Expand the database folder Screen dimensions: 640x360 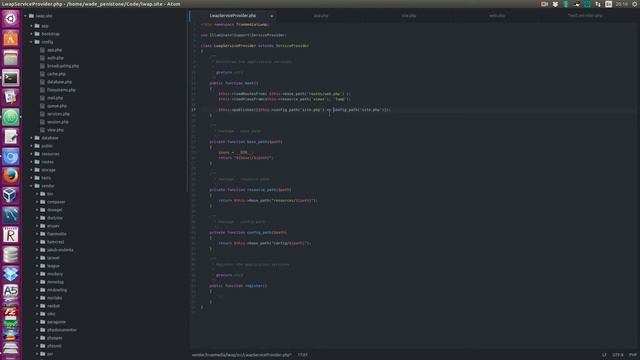coord(31,138)
